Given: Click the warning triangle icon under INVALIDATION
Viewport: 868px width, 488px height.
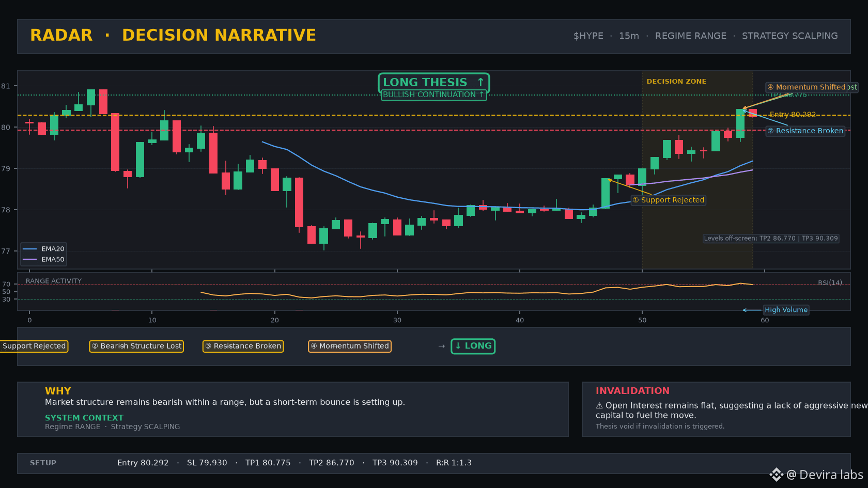Looking at the screenshot, I should pyautogui.click(x=599, y=406).
